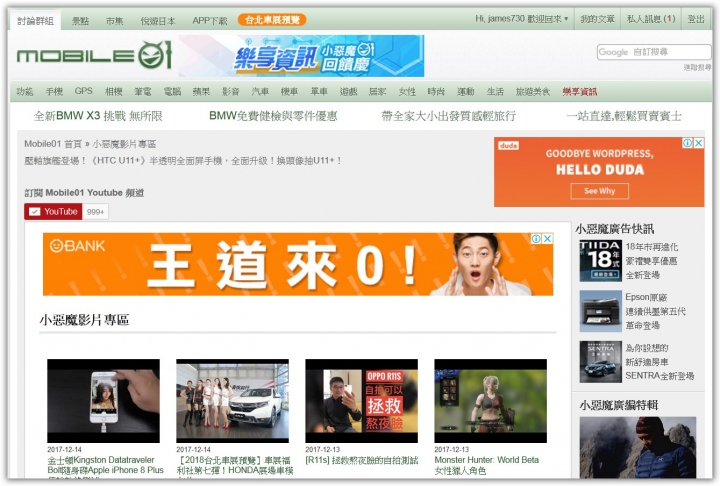Screen dimensions: 720x486
Task: Select 汽車 in category menu
Action: tap(260, 91)
